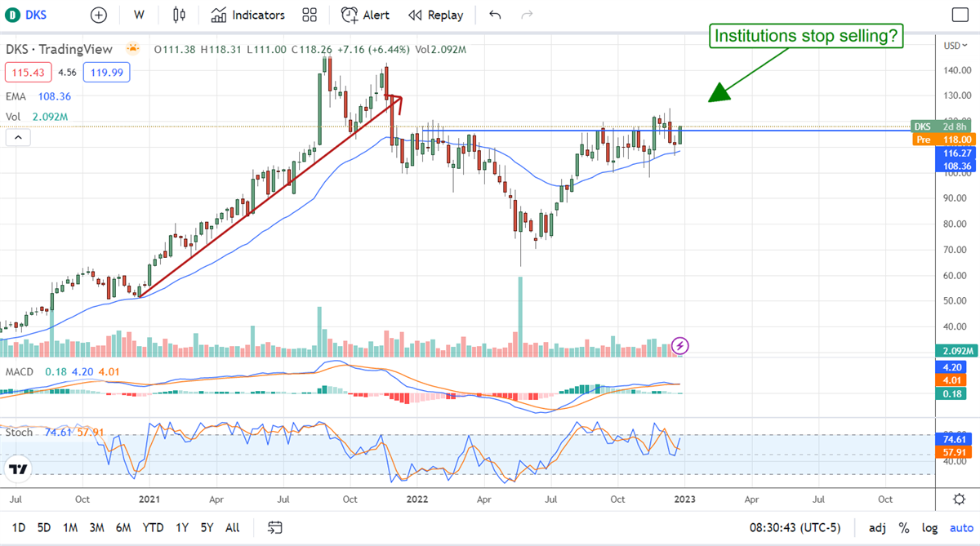
Task: Start bar Replay mode
Action: 435,15
